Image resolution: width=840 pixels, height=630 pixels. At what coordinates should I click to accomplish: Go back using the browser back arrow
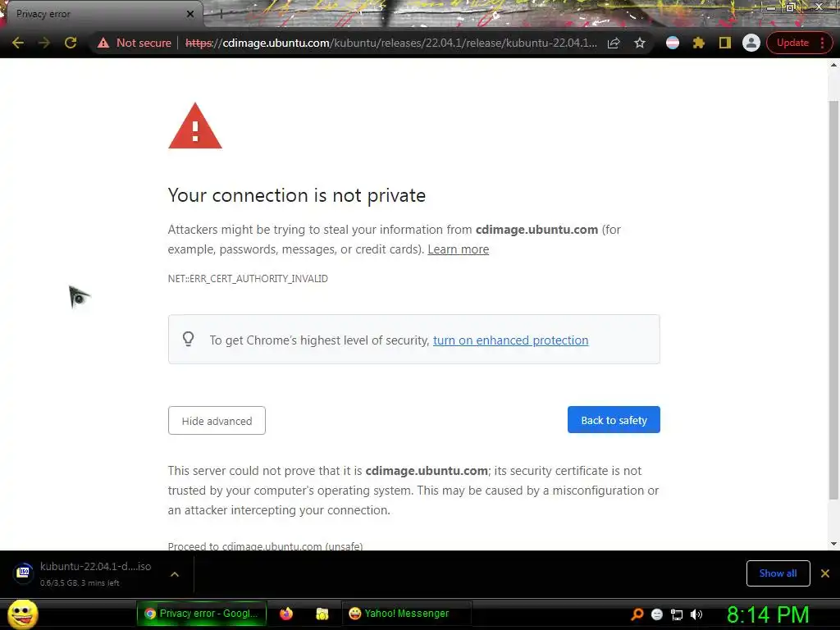tap(18, 43)
